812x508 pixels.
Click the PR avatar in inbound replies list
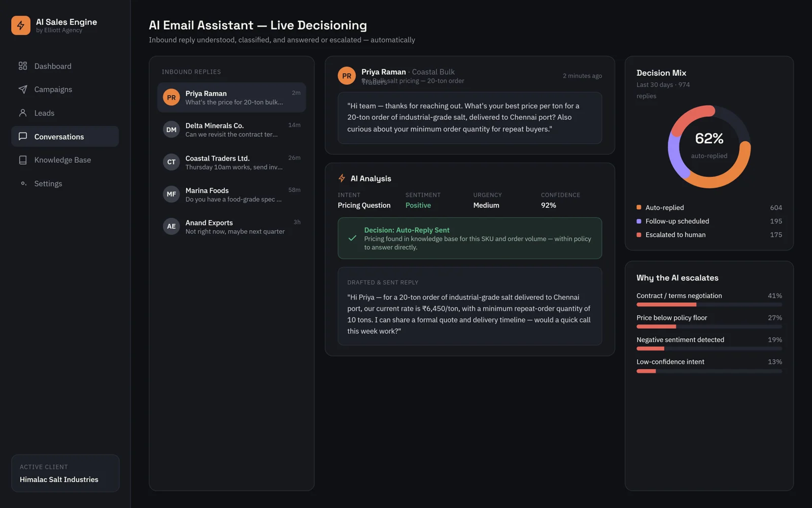172,97
